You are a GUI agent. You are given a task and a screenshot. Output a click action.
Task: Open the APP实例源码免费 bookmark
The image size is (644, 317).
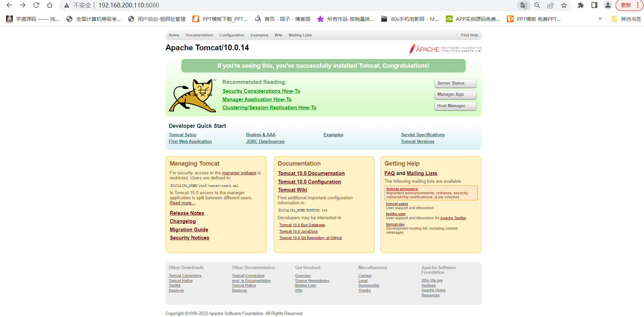[x=473, y=19]
